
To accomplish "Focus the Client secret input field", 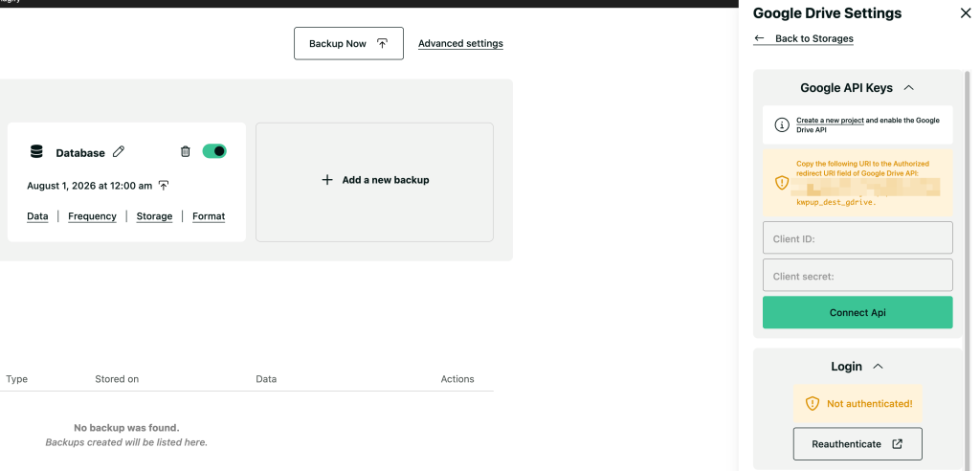I will (857, 275).
